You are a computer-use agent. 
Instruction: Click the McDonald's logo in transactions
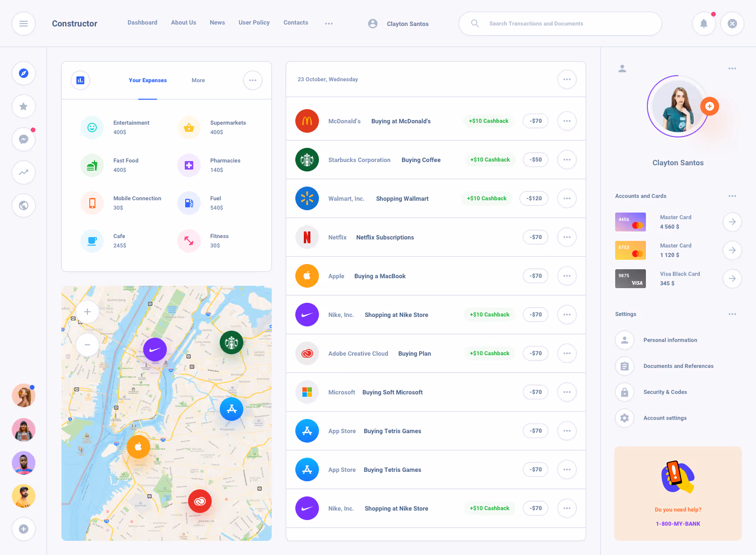[307, 121]
